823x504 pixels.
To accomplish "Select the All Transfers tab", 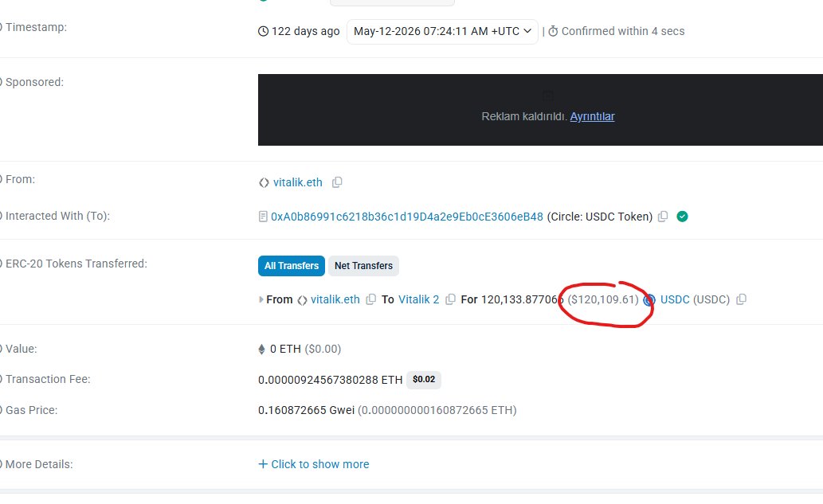I will (x=292, y=266).
